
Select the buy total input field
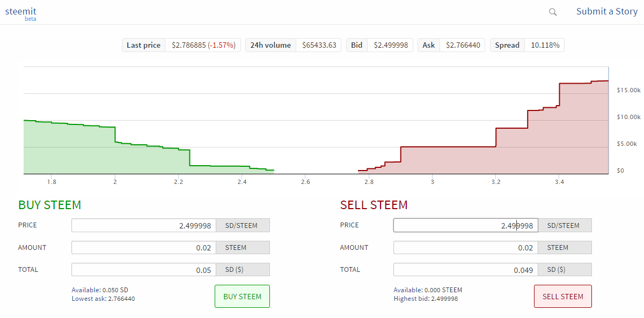(144, 270)
